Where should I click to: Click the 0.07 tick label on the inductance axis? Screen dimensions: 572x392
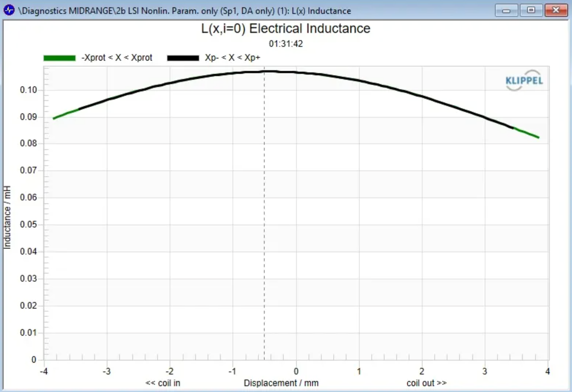pyautogui.click(x=29, y=170)
